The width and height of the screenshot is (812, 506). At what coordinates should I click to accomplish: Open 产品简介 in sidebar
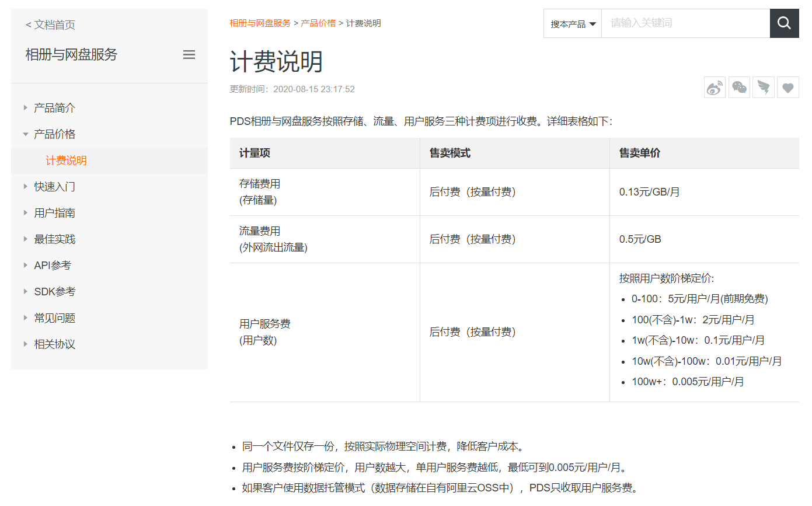[55, 108]
